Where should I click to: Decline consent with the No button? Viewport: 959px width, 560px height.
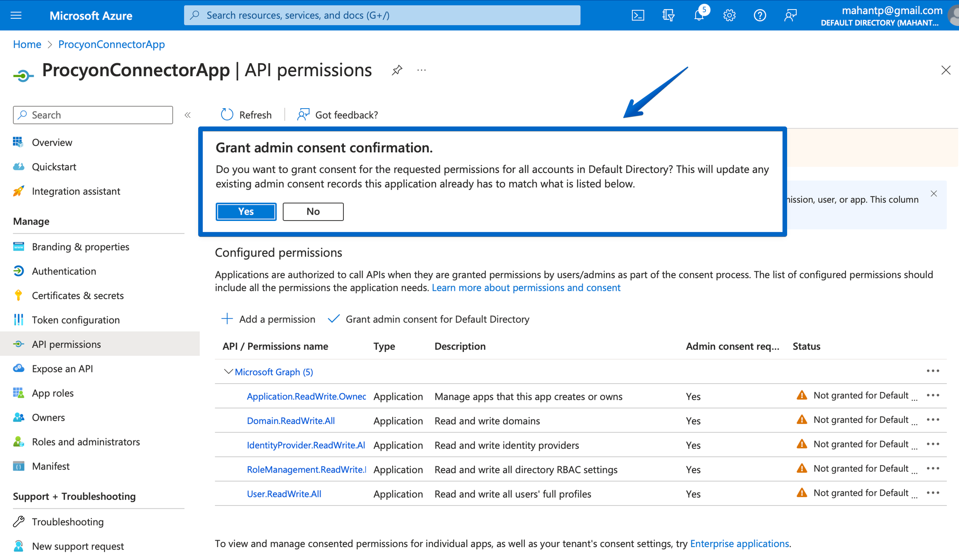coord(313,211)
